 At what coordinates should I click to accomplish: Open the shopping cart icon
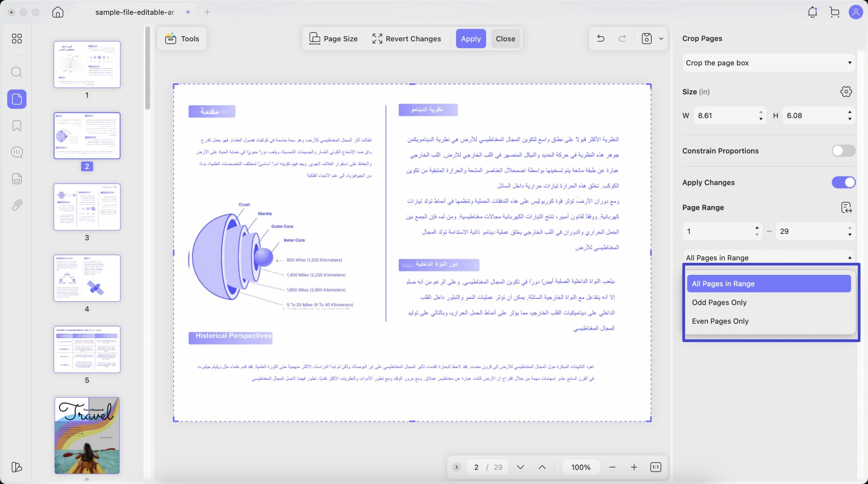point(834,12)
